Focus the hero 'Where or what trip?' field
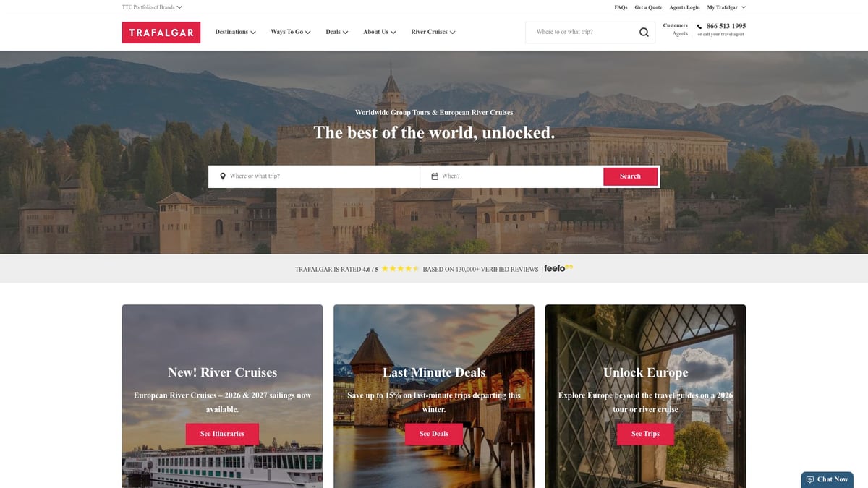The height and width of the screenshot is (488, 868). [314, 176]
